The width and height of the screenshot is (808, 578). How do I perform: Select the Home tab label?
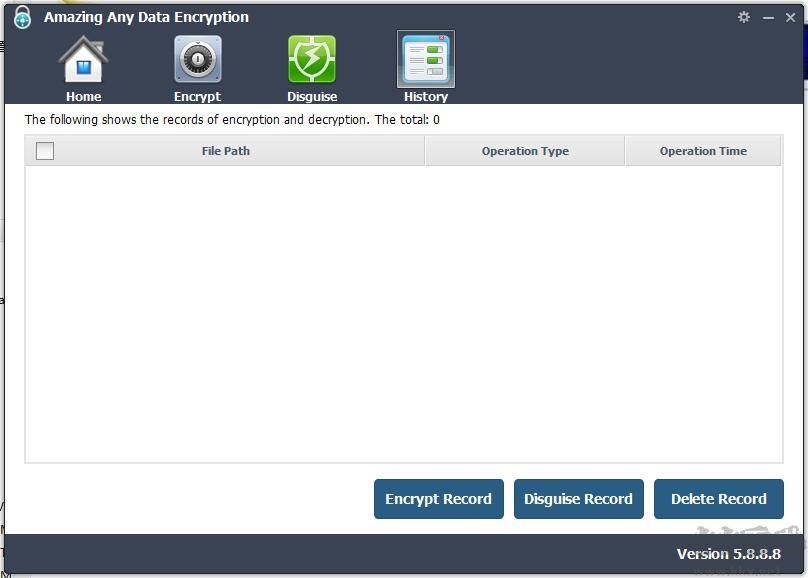click(x=83, y=97)
